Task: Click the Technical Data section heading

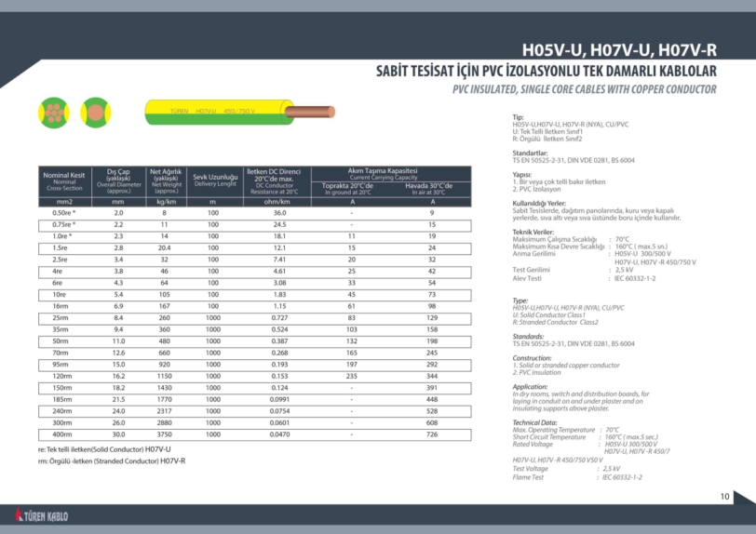Action: pos(534,422)
